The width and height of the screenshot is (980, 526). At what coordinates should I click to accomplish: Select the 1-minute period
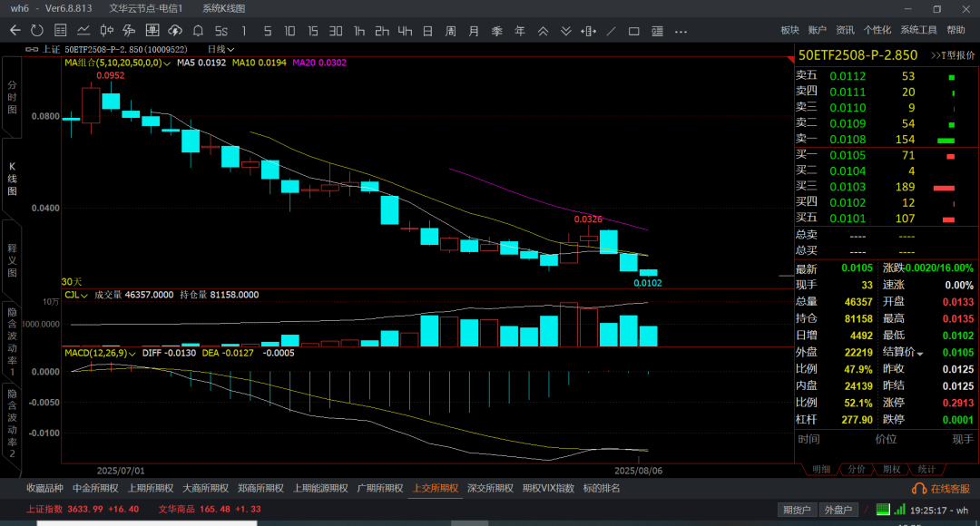coord(244,31)
